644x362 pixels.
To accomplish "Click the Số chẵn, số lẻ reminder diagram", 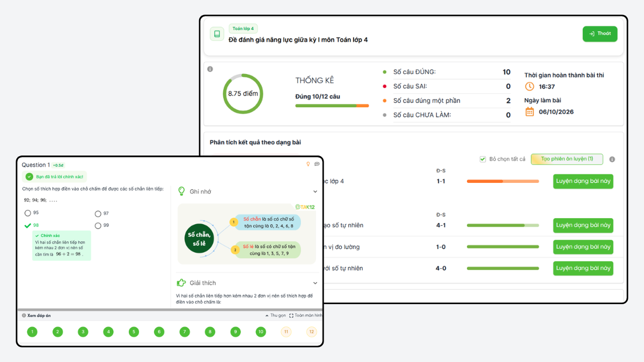I will pyautogui.click(x=247, y=234).
